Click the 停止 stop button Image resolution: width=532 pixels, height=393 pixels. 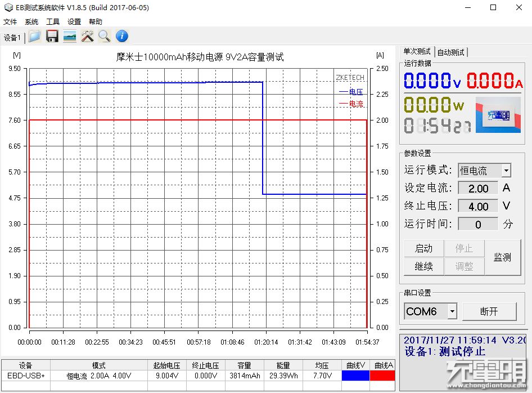[x=464, y=249]
